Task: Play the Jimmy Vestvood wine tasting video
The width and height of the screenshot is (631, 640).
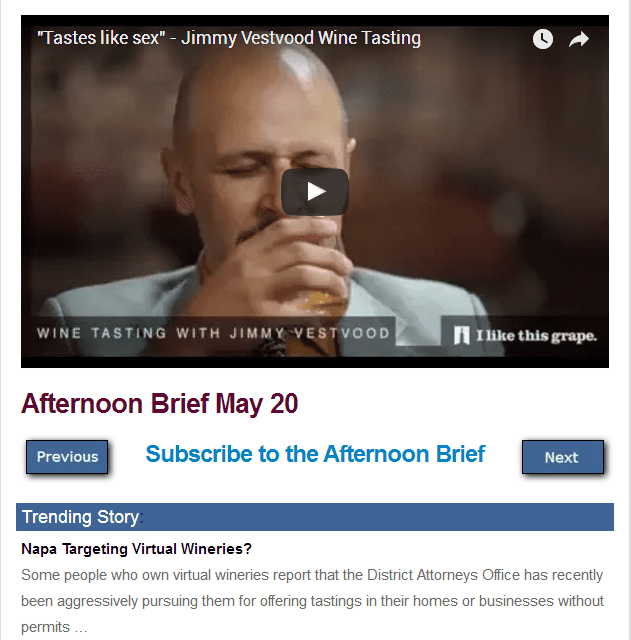Action: click(315, 191)
